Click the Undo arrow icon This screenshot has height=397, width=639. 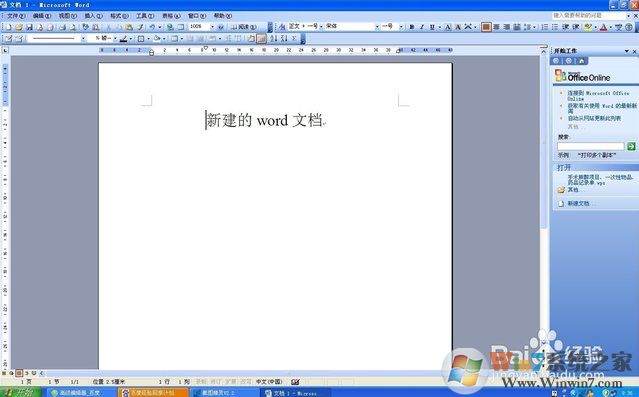coord(152,27)
